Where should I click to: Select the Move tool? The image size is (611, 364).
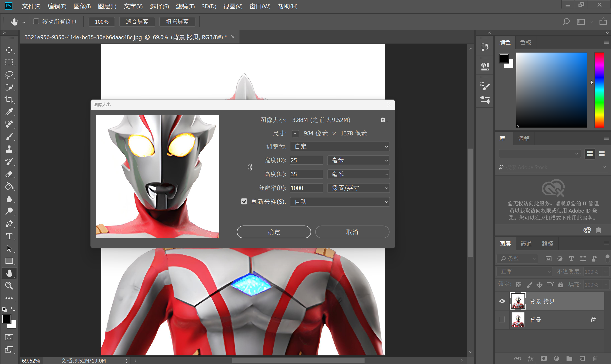[9, 50]
